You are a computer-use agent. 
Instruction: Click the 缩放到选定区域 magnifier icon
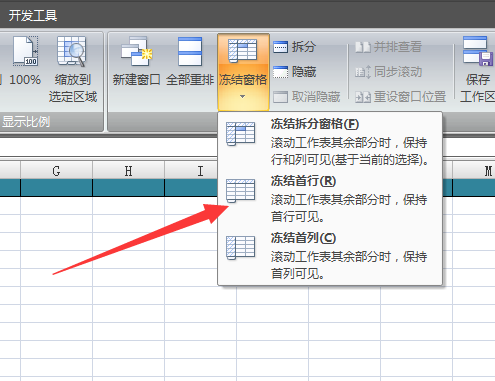72,51
